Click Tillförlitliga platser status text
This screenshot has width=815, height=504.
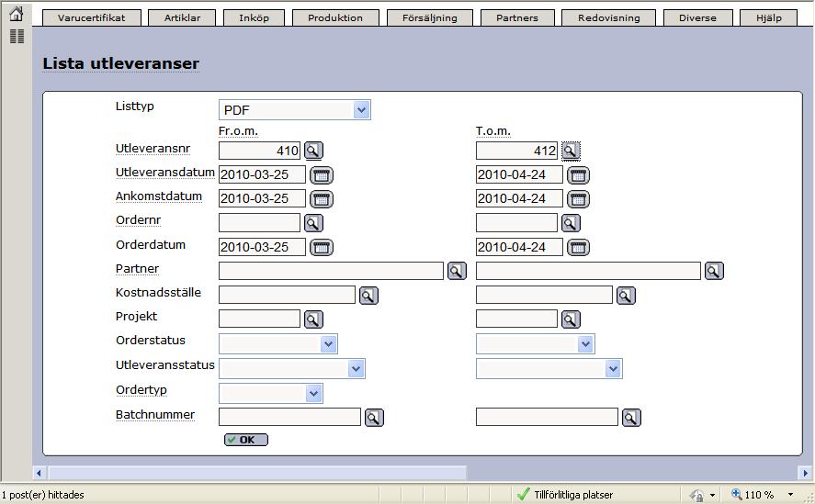click(573, 495)
